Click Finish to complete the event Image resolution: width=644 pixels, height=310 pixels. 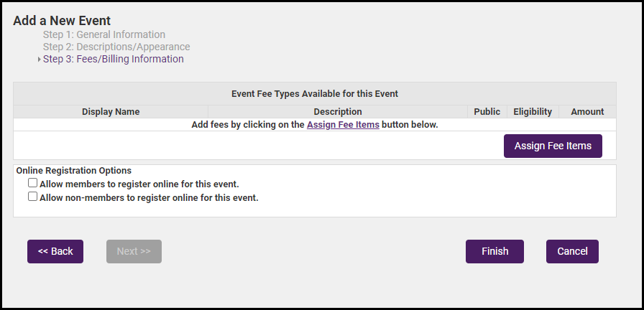pyautogui.click(x=494, y=251)
